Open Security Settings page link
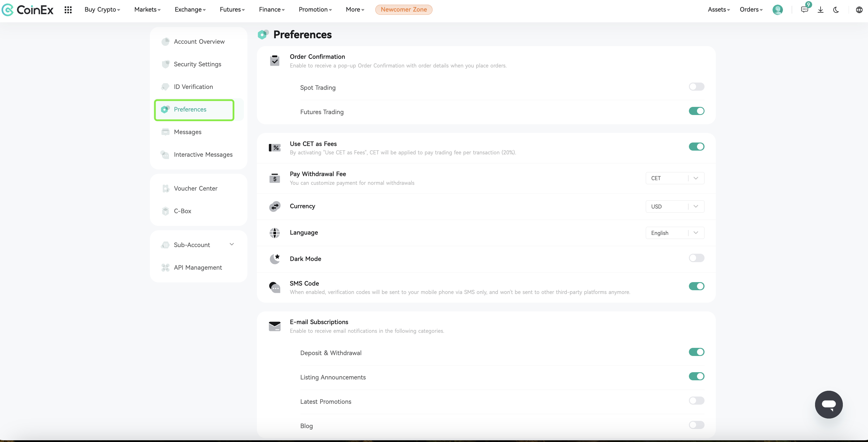The height and width of the screenshot is (442, 868). point(197,64)
